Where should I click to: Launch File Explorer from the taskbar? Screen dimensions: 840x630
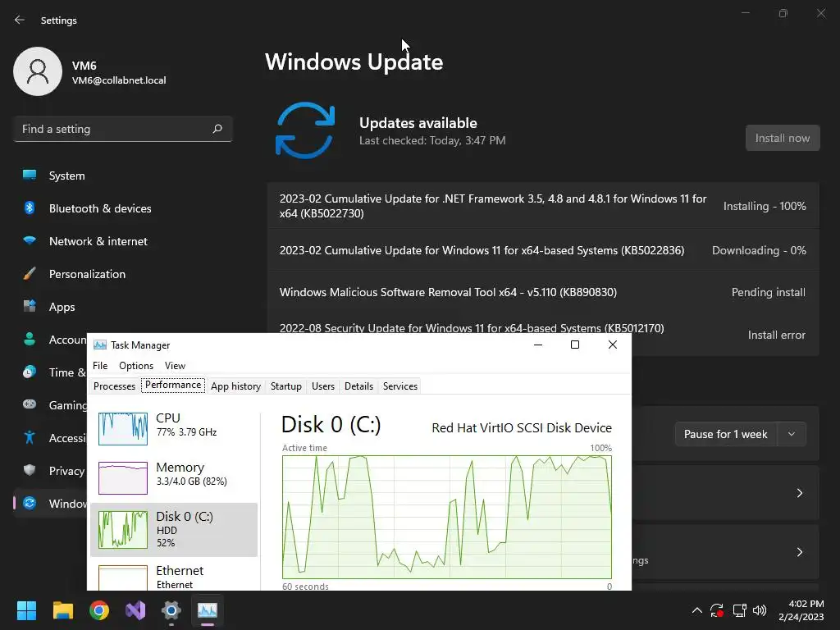pyautogui.click(x=62, y=610)
